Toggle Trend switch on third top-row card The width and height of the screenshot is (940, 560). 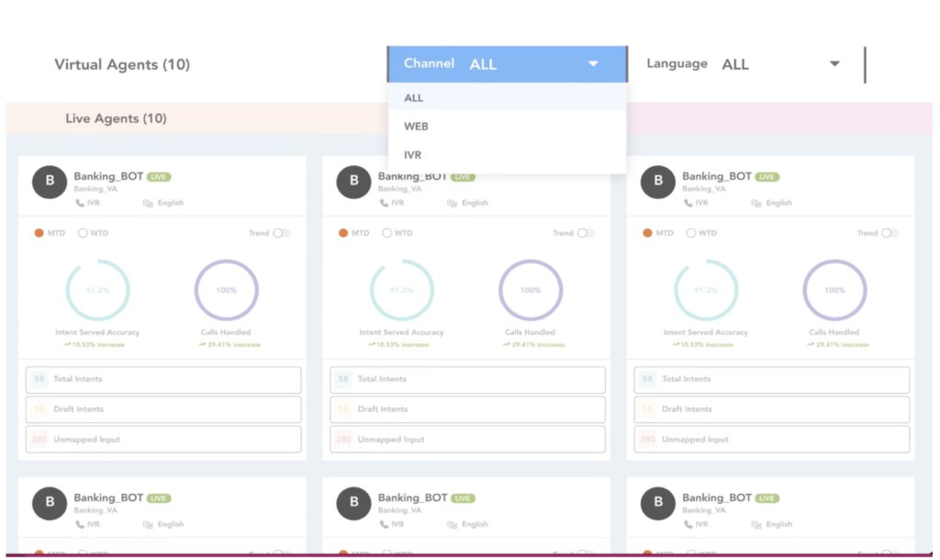(890, 233)
